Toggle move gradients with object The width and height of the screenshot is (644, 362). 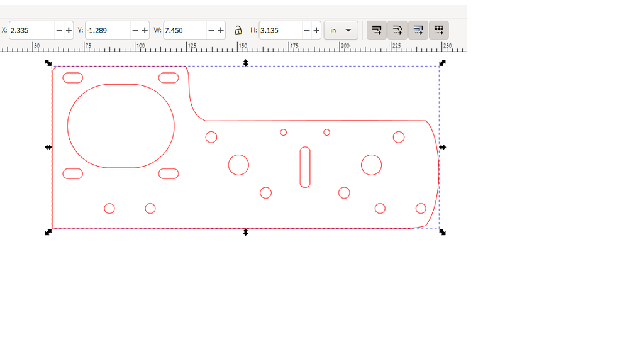(x=418, y=30)
